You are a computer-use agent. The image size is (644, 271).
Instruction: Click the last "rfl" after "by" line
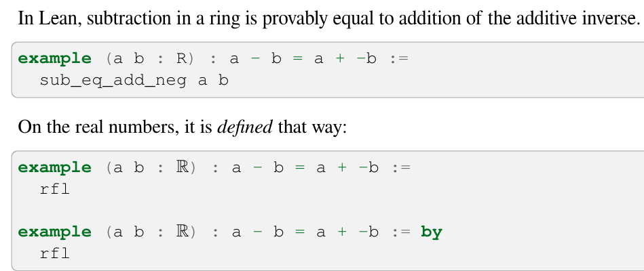tap(54, 253)
